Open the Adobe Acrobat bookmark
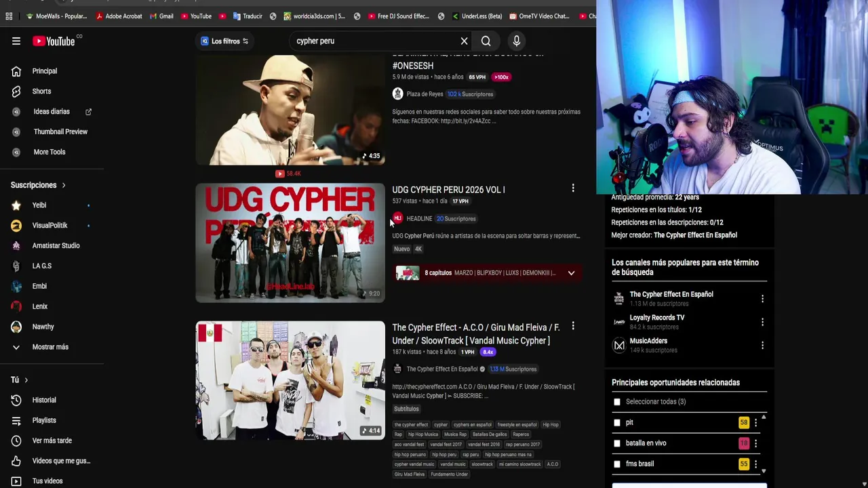Screen dimensions: 868x488 (119, 16)
